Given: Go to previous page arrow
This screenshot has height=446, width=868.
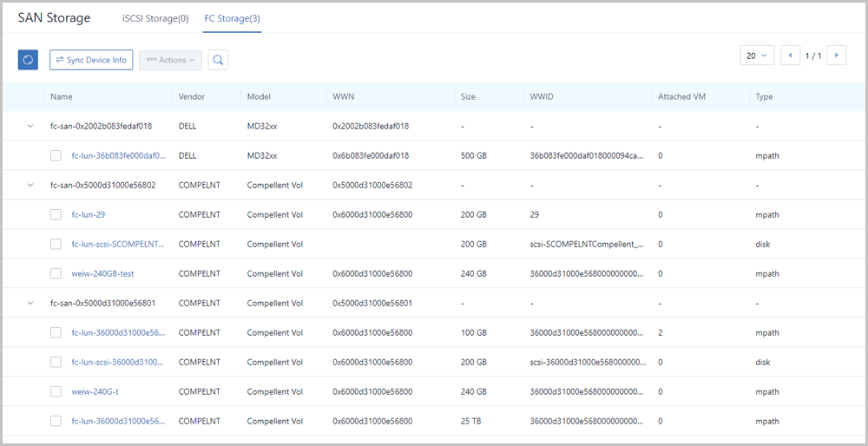Looking at the screenshot, I should click(x=790, y=56).
